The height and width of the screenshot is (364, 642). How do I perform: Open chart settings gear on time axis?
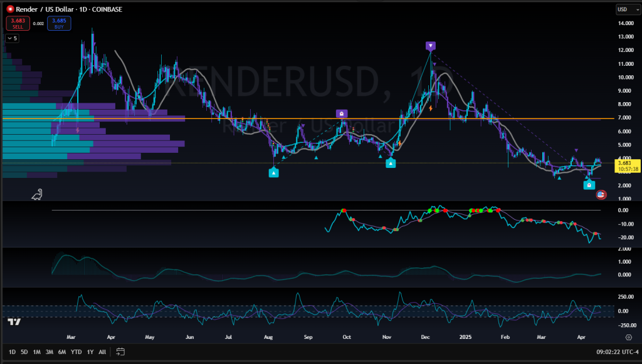point(628,338)
